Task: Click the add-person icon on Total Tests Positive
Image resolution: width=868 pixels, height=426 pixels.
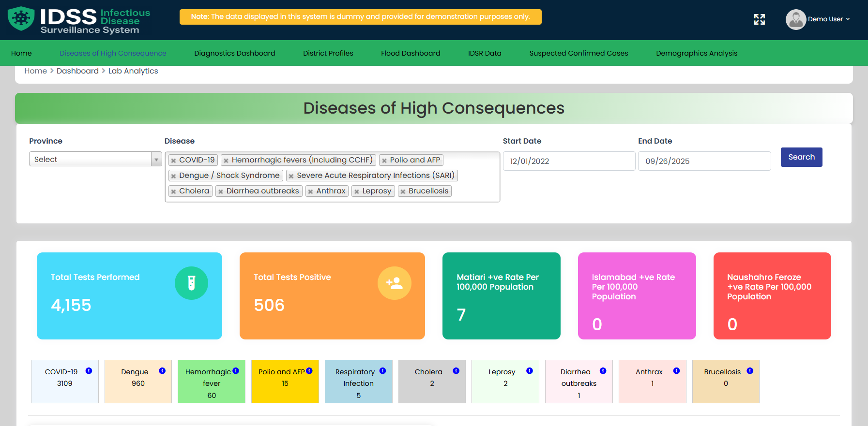Action: (394, 283)
